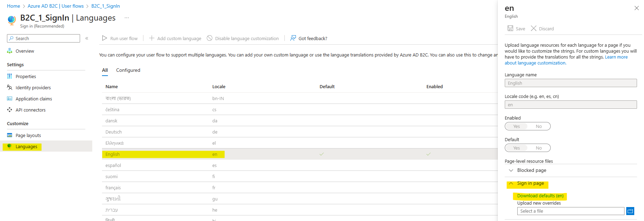Screen dimensions: 644x221
Task: Select the español language row
Action: (300, 165)
